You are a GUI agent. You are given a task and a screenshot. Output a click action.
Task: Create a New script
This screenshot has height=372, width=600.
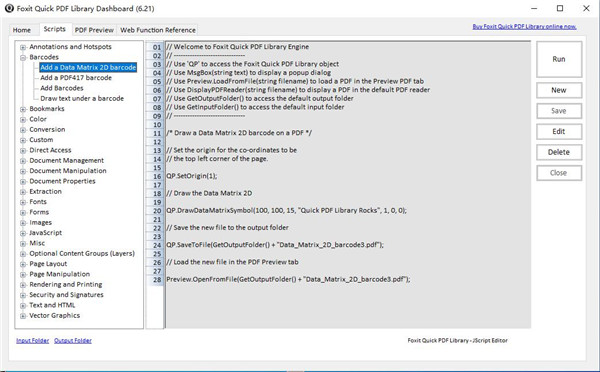click(x=559, y=90)
